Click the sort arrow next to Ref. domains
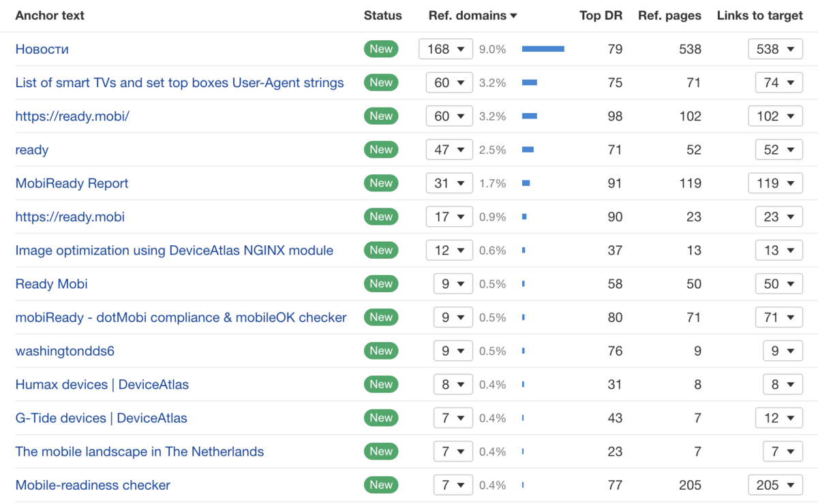The image size is (818, 504). [513, 16]
